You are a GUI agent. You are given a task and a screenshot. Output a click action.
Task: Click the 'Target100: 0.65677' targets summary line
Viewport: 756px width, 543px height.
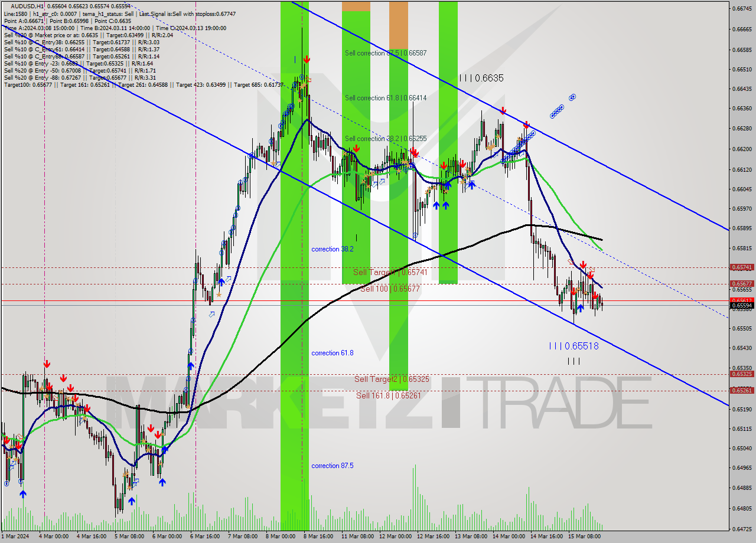point(144,85)
